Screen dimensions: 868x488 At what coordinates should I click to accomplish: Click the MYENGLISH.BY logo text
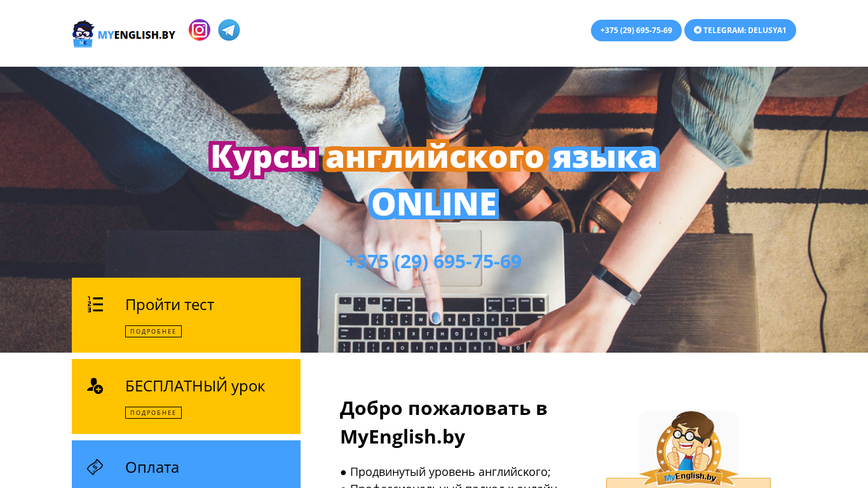coord(137,35)
